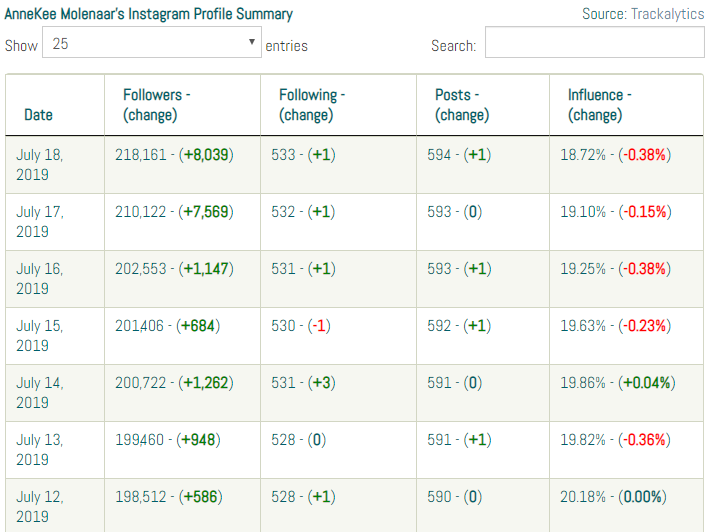Select the July 18, 2019 date cell

38,164
